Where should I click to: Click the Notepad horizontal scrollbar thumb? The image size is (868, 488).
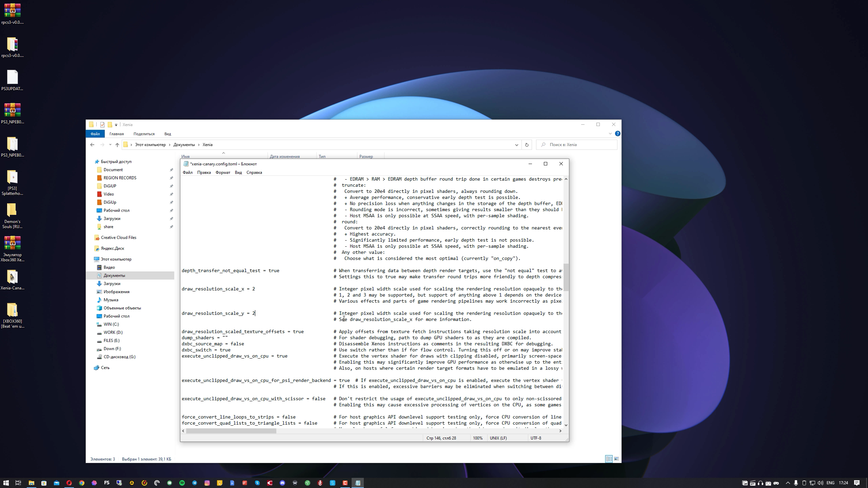[231, 431]
